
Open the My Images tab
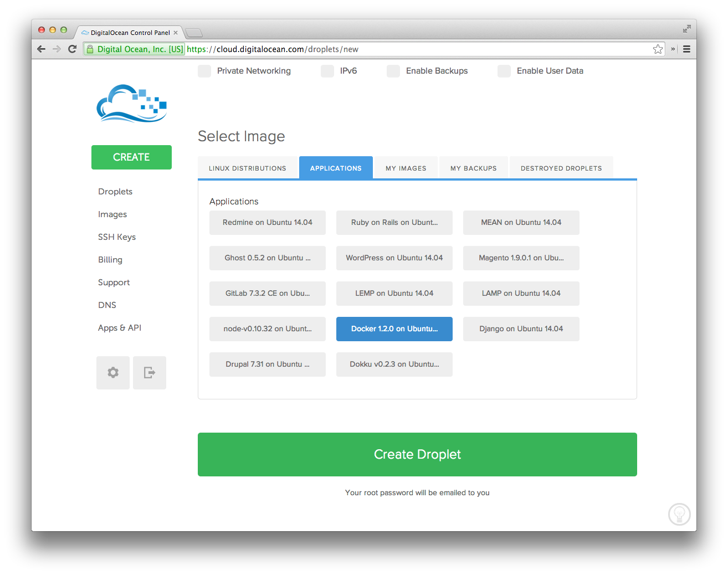[406, 168]
